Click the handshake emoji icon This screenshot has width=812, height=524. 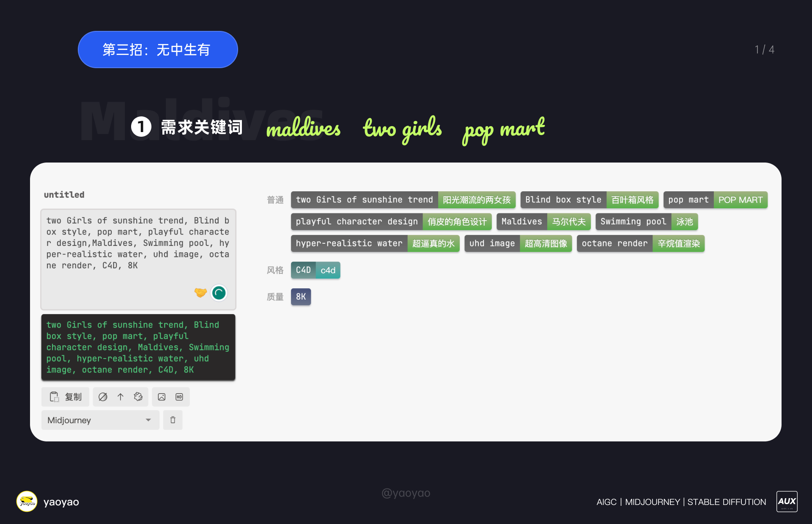pyautogui.click(x=200, y=292)
